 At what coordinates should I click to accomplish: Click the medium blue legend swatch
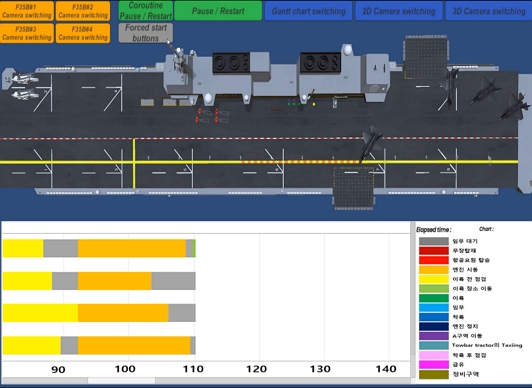434,317
